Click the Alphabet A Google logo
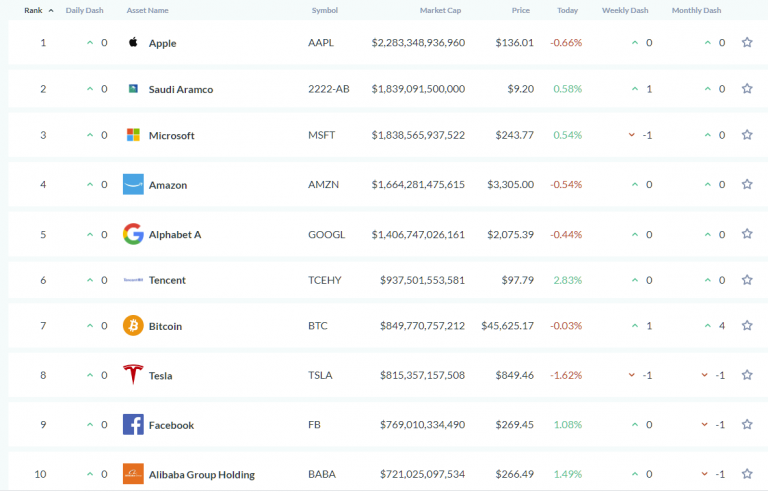 (133, 234)
